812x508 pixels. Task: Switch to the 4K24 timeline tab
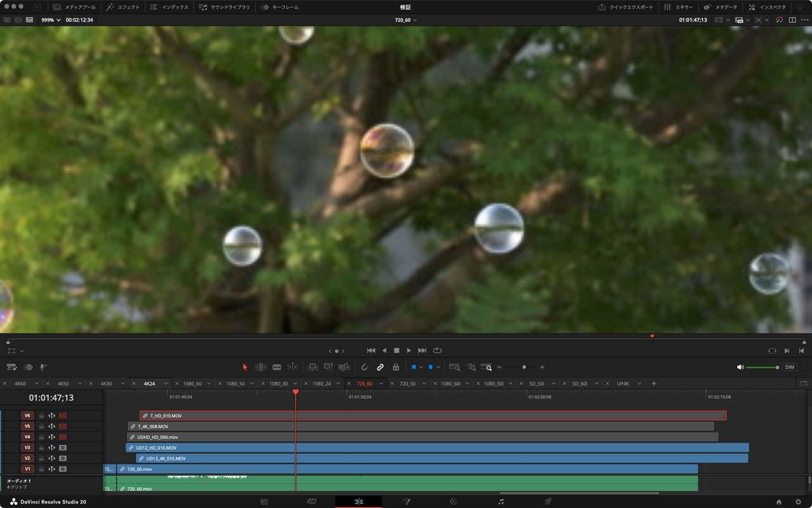[x=150, y=384]
